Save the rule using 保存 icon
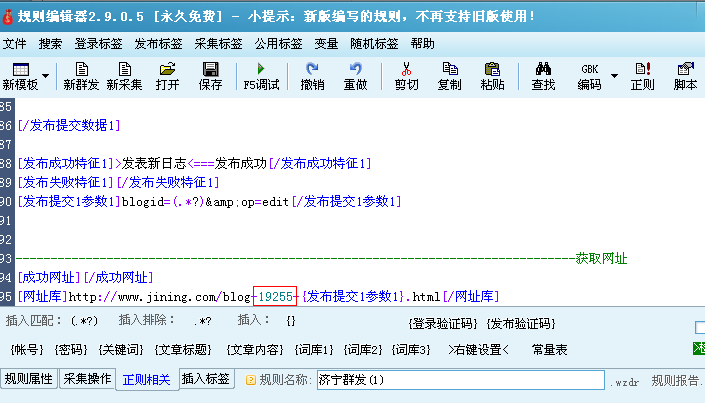The image size is (705, 403). [210, 76]
